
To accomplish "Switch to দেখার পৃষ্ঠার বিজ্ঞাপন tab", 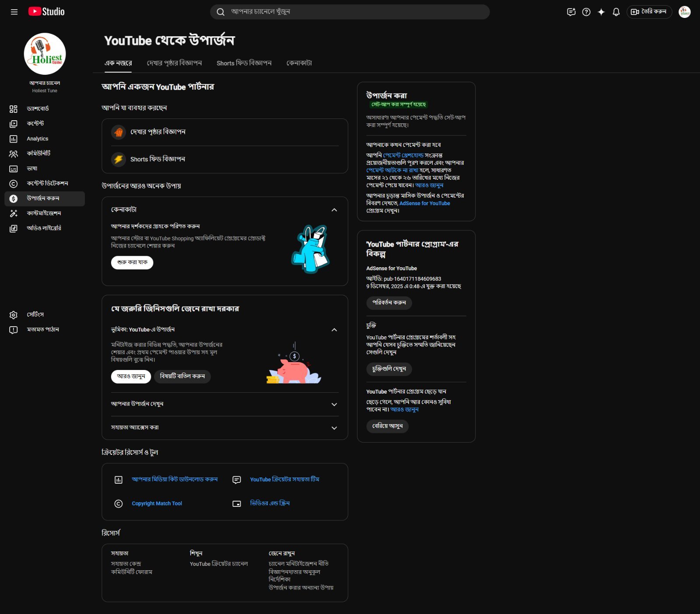I will tap(174, 63).
